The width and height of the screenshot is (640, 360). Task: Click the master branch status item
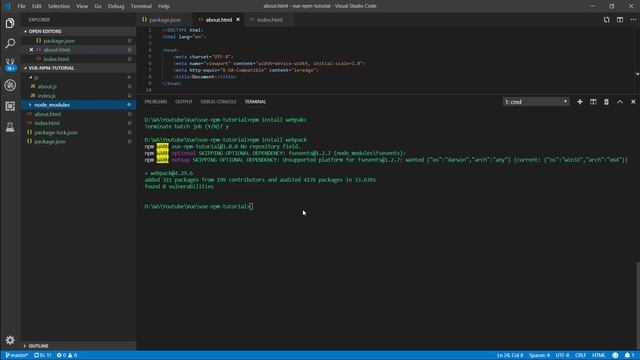[17, 355]
